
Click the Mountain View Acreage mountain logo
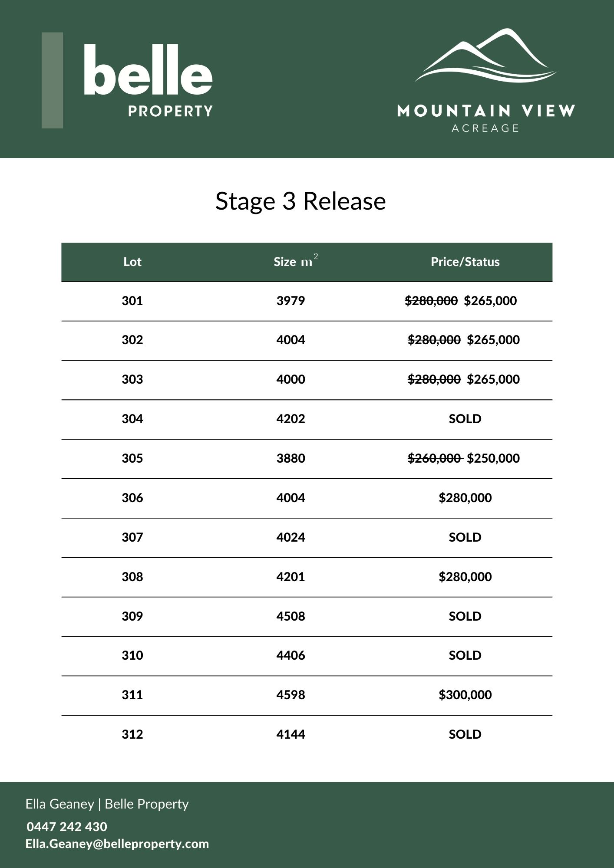(x=485, y=56)
